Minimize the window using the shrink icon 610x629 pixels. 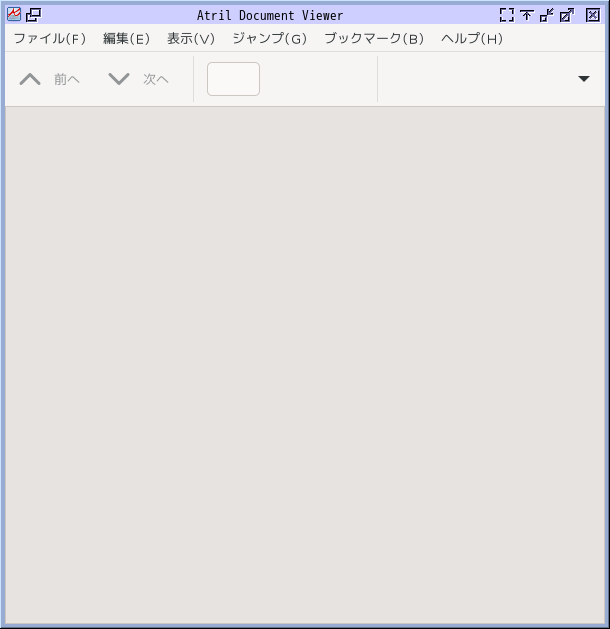(x=547, y=15)
